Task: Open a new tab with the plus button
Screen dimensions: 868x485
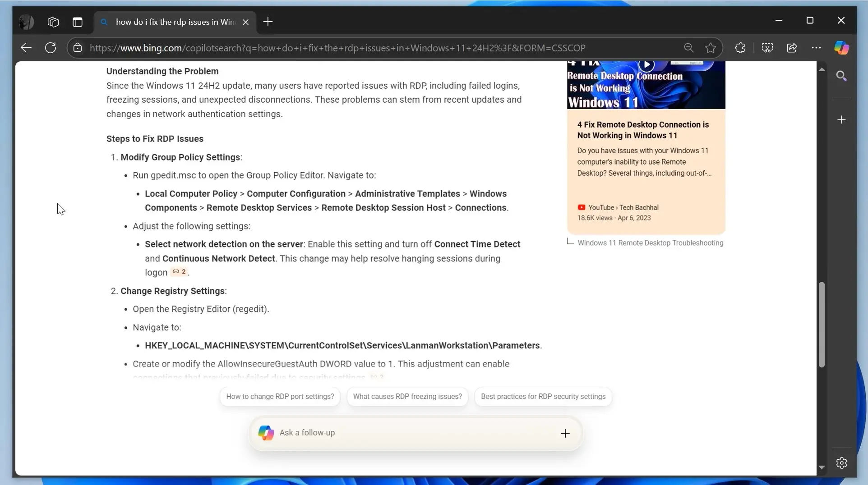Action: (x=268, y=22)
